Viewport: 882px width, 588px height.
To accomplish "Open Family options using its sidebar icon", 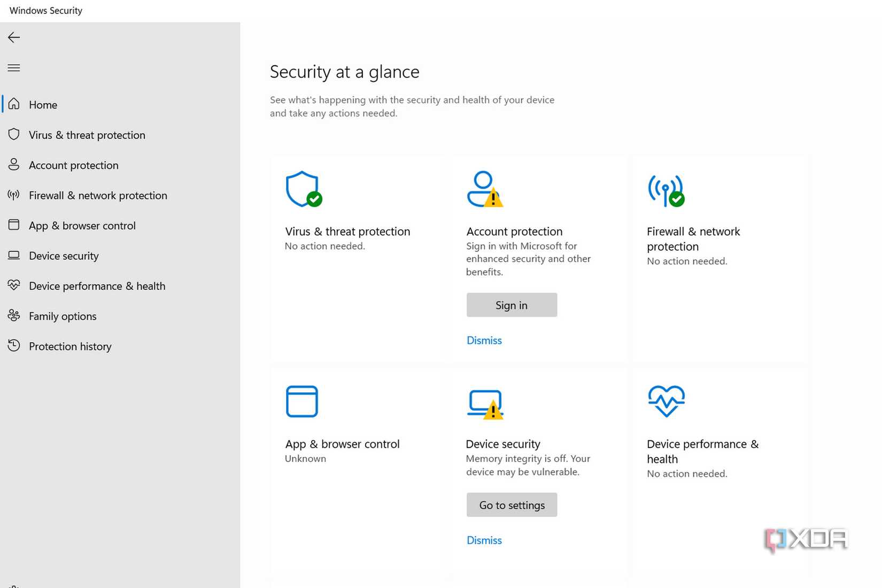I will 14,316.
